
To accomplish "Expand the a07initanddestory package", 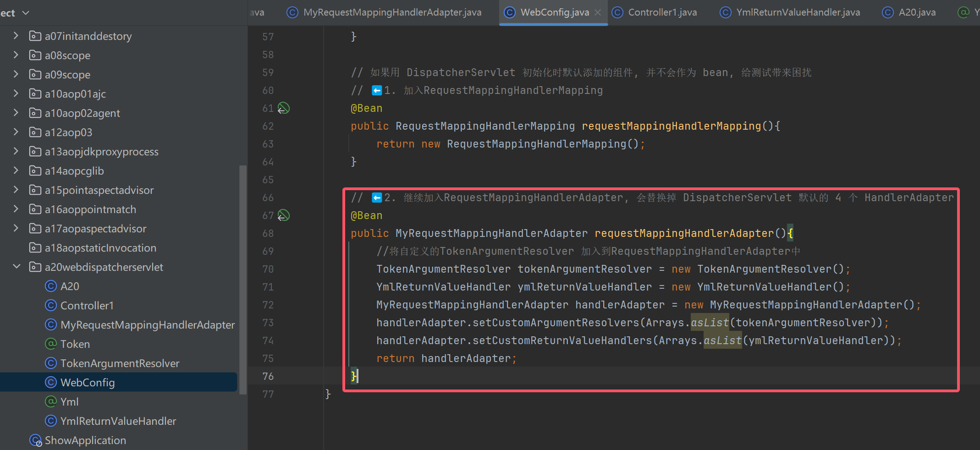I will 16,35.
